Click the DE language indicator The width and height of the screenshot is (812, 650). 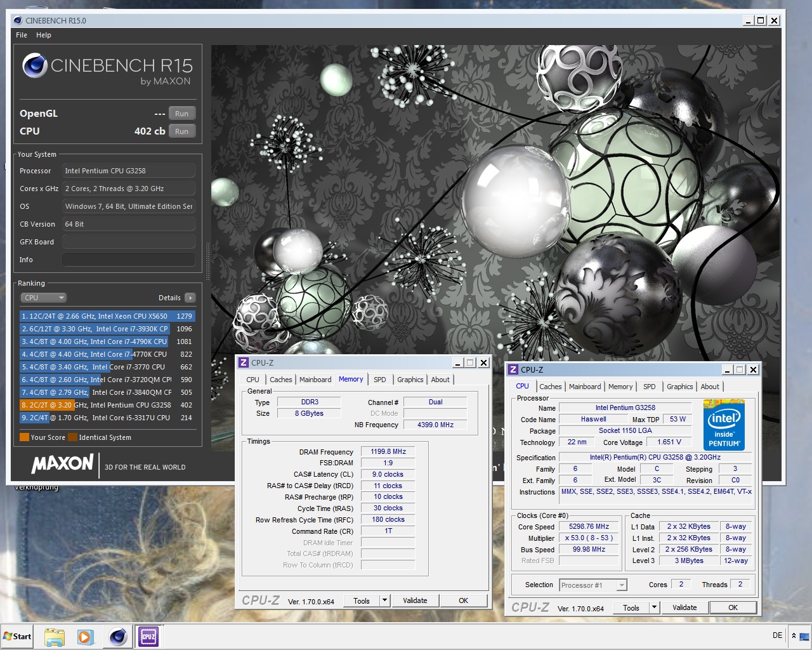pyautogui.click(x=778, y=635)
